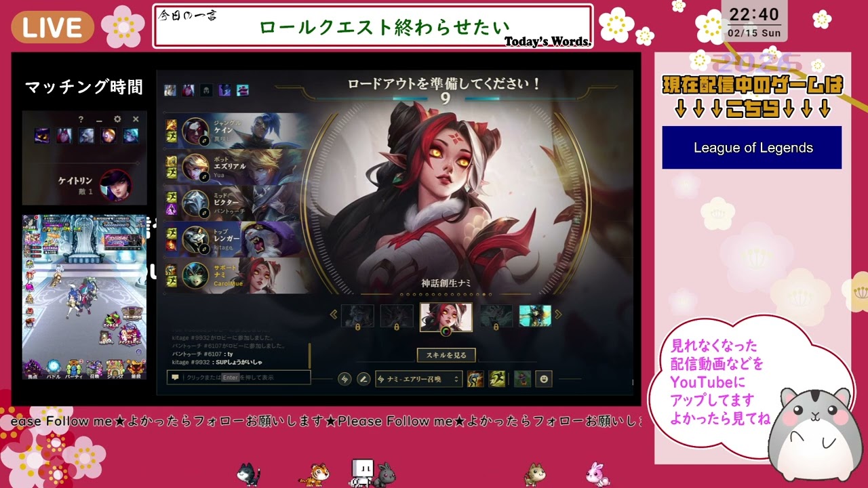Click the edit rune page pencil icon
The width and height of the screenshot is (868, 488).
coord(363,379)
